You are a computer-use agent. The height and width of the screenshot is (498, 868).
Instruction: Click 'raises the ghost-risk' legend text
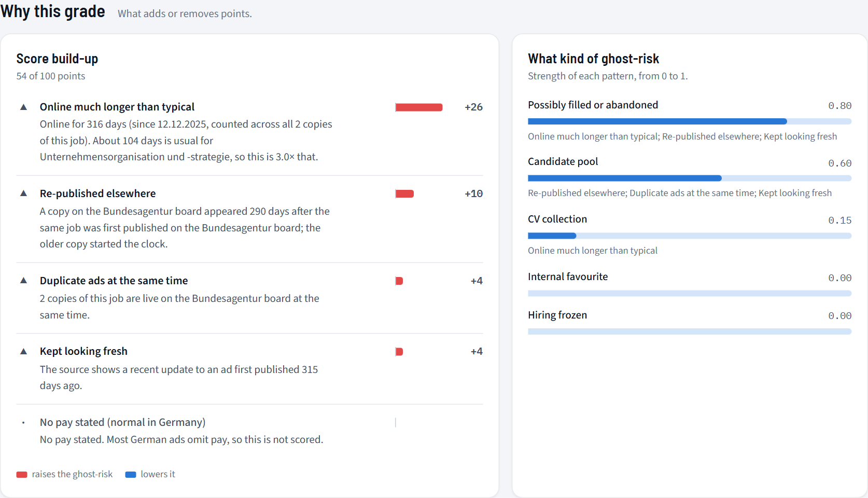point(72,474)
